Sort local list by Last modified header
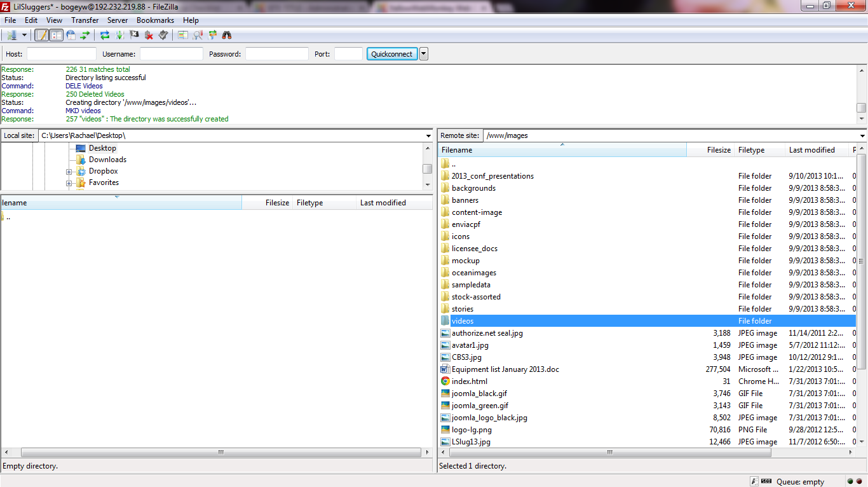The image size is (868, 487). [x=394, y=203]
